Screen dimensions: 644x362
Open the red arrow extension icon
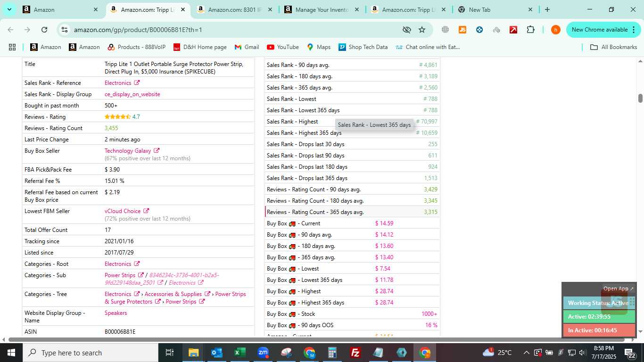513,30
